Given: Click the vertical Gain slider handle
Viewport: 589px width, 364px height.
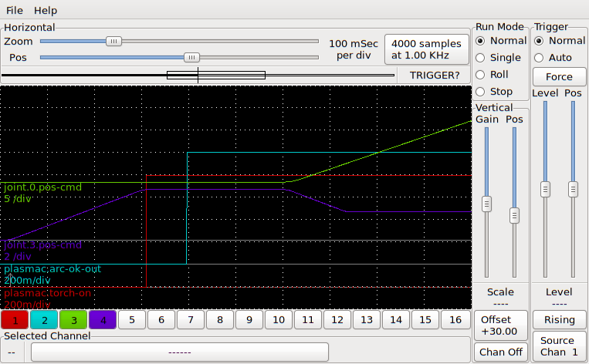Looking at the screenshot, I should 486,204.
